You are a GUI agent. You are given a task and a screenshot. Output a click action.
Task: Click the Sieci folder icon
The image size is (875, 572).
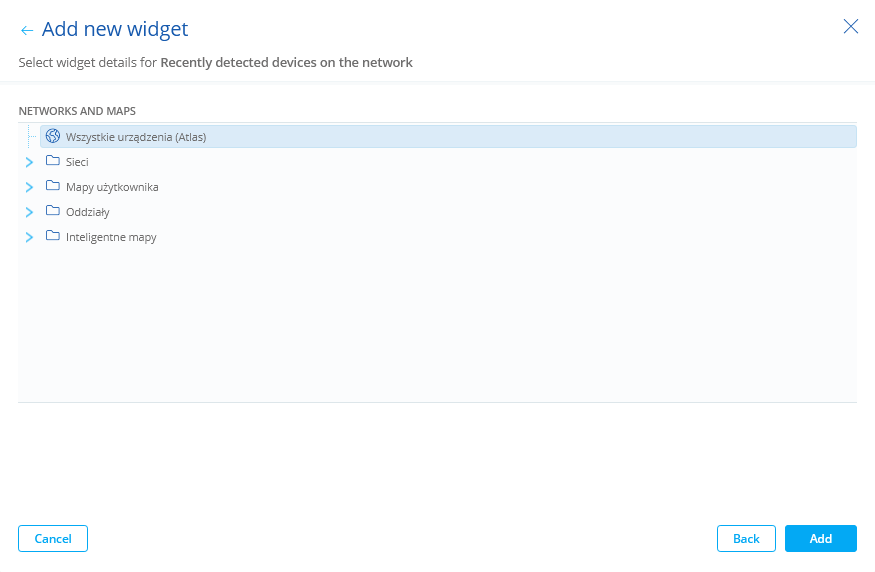pyautogui.click(x=53, y=161)
